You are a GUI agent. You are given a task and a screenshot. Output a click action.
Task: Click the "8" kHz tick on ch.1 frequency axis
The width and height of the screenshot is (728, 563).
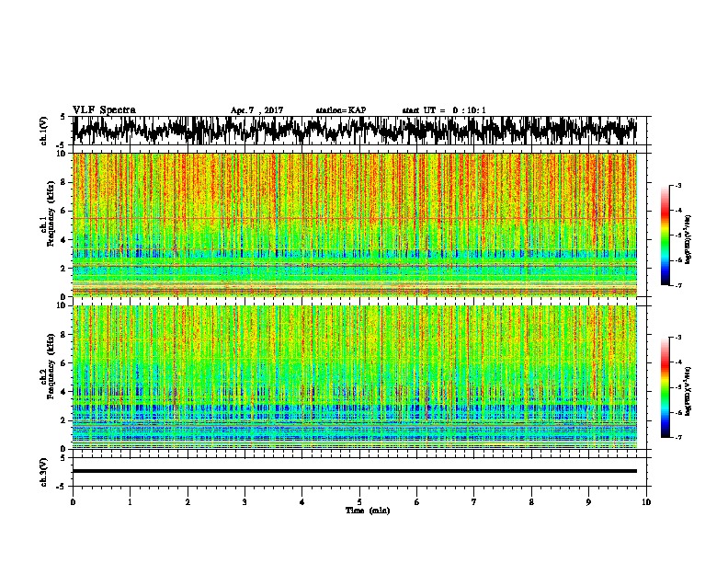pos(64,182)
